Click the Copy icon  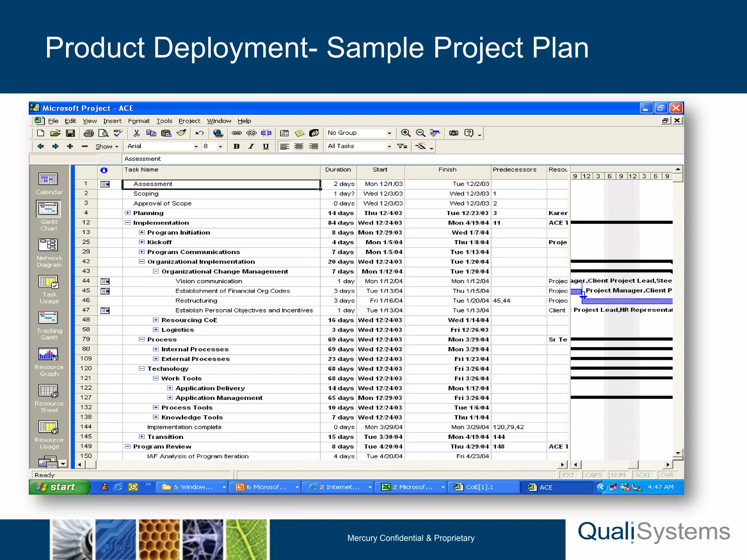point(151,133)
